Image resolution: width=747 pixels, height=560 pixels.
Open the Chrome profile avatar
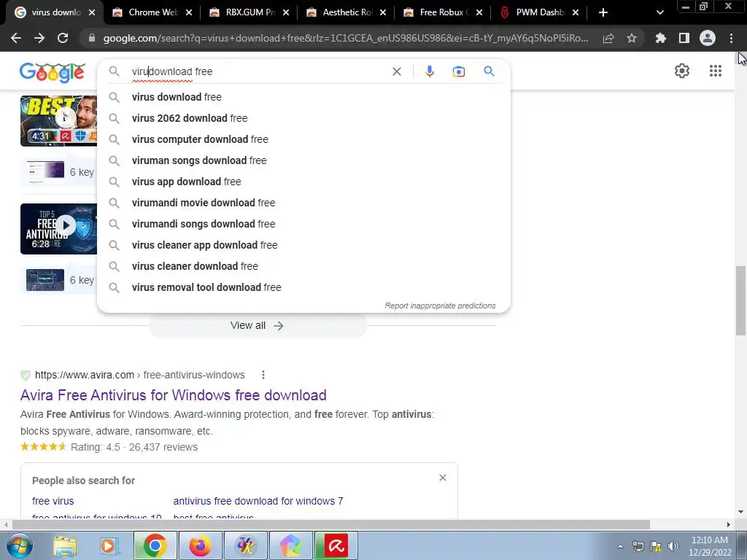pos(708,38)
